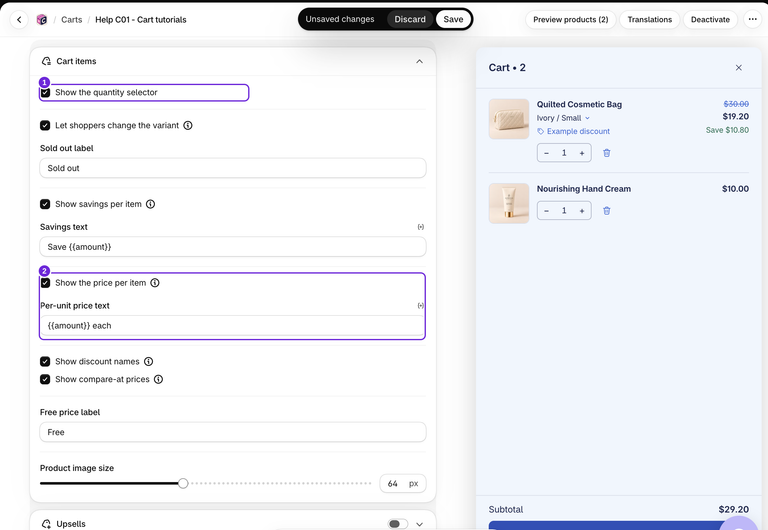Click the Sold out label input field
This screenshot has width=768, height=530.
[233, 168]
